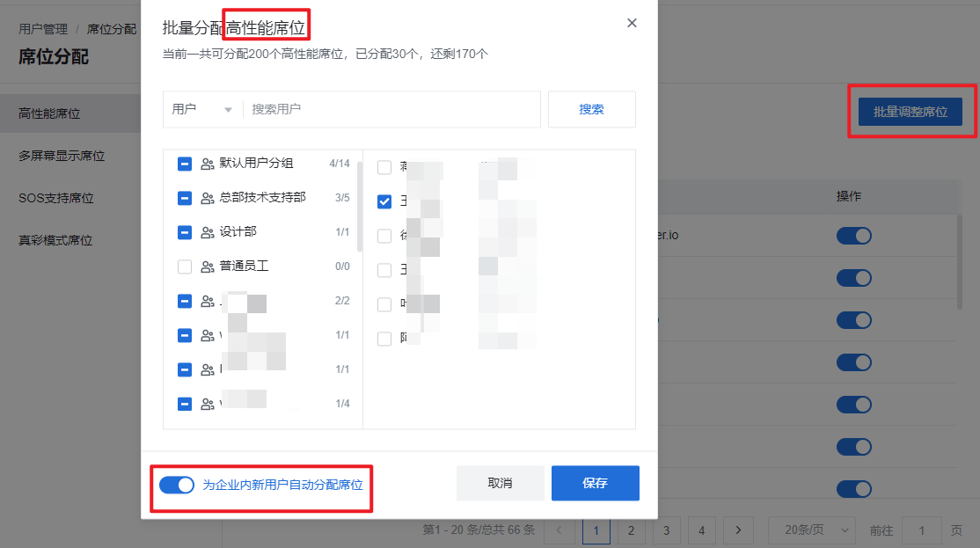Screen dimensions: 980x548
Task: Click the people icon beside 默认用户分组
Action: tap(208, 164)
